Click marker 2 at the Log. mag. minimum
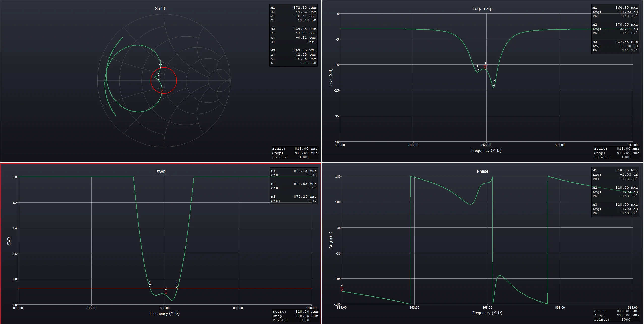Image resolution: width=644 pixels, height=324 pixels. click(494, 85)
